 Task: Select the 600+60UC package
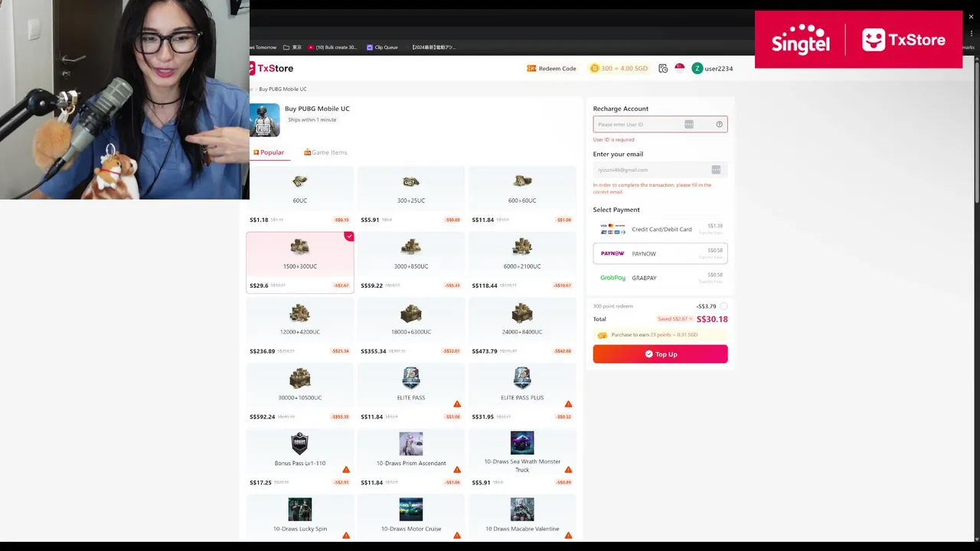pyautogui.click(x=522, y=195)
